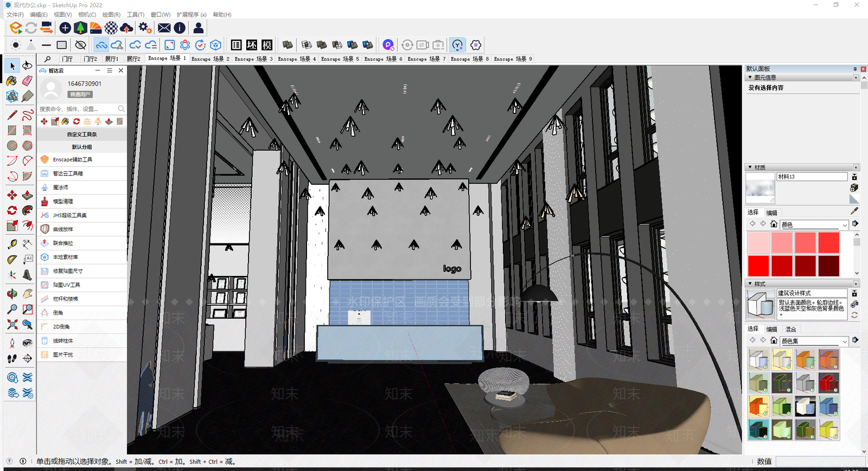Open the Enscape account user icon
The image size is (868, 471).
click(199, 28)
